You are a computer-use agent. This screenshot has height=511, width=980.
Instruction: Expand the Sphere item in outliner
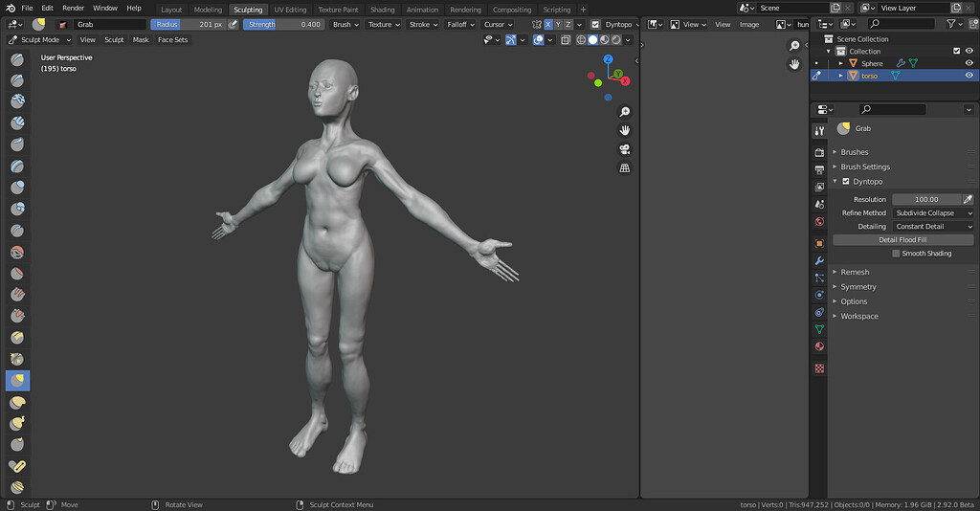point(840,63)
